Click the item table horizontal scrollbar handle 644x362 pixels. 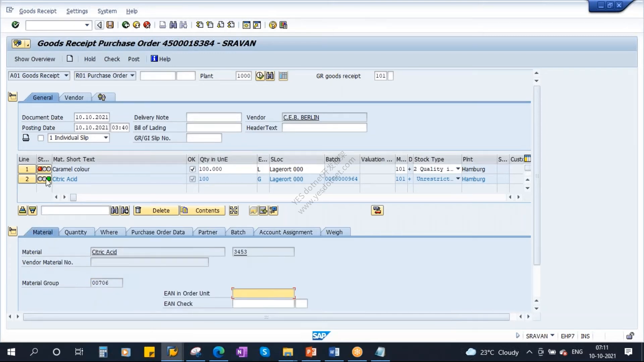(x=73, y=197)
